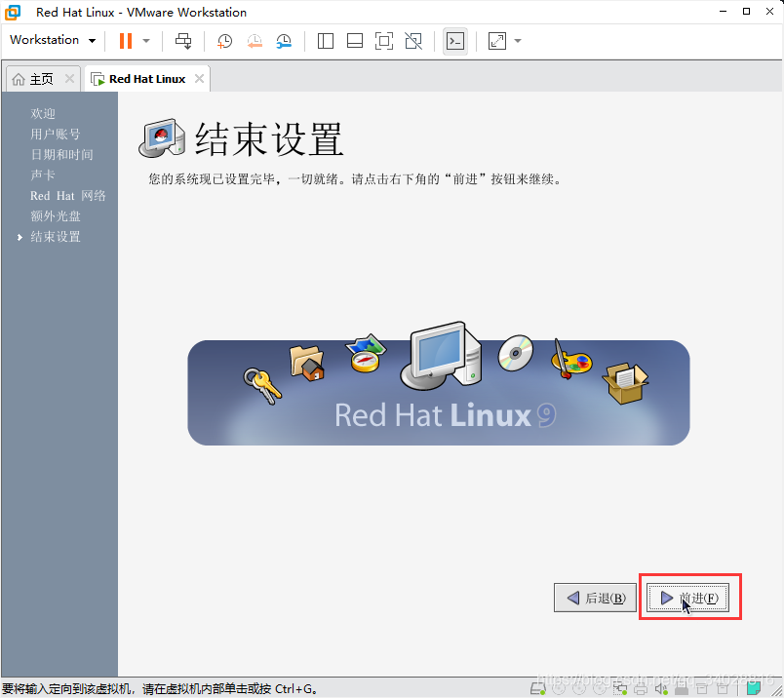Click the hard disk status icon

[538, 688]
